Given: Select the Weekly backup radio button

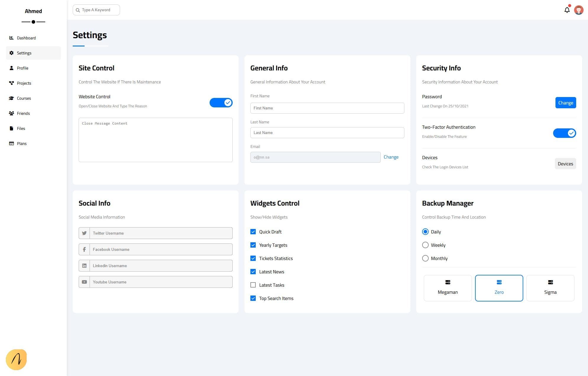Looking at the screenshot, I should tap(425, 245).
